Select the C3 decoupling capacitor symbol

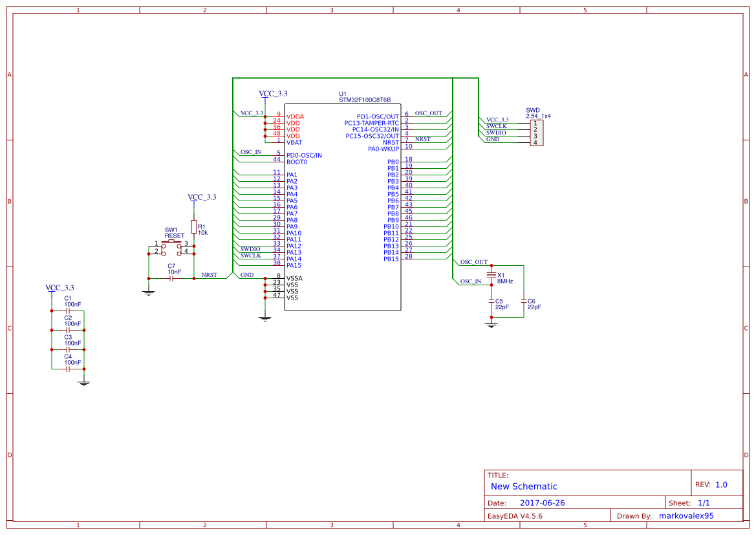click(x=67, y=350)
